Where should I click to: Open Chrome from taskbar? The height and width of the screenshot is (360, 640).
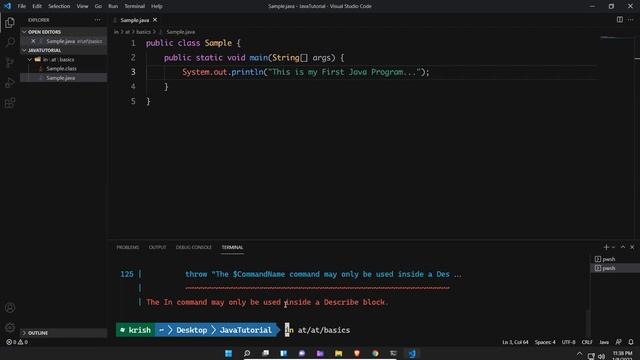(x=375, y=353)
